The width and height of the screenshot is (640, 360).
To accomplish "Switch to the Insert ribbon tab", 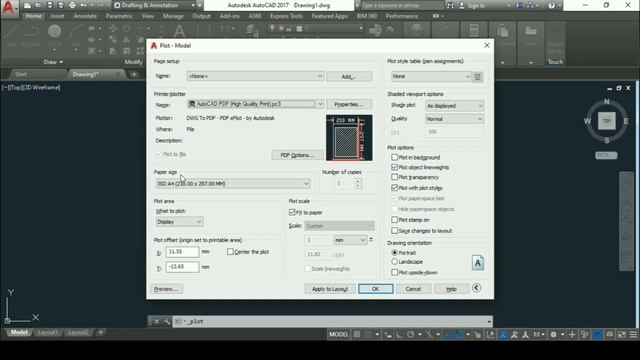I will 57,16.
